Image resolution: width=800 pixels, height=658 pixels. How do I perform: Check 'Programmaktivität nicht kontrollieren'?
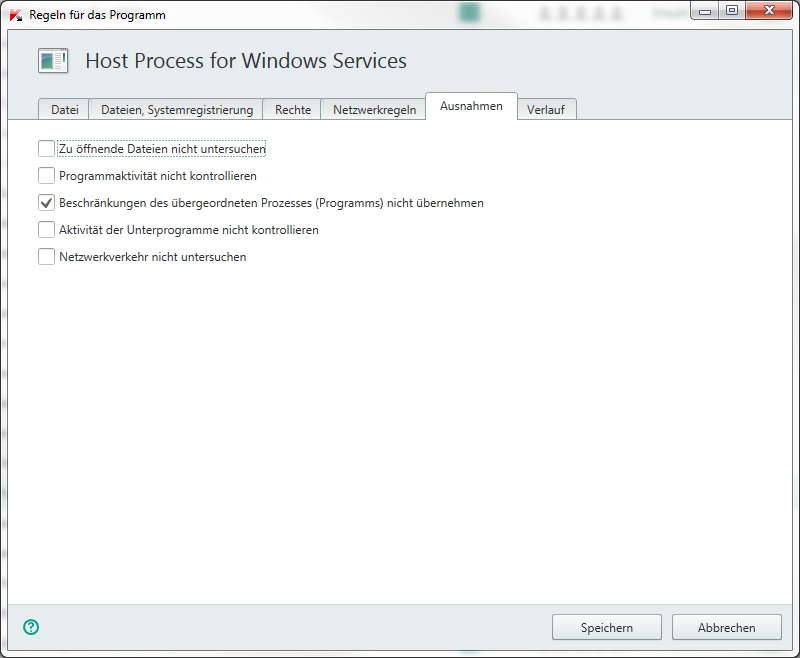point(46,175)
